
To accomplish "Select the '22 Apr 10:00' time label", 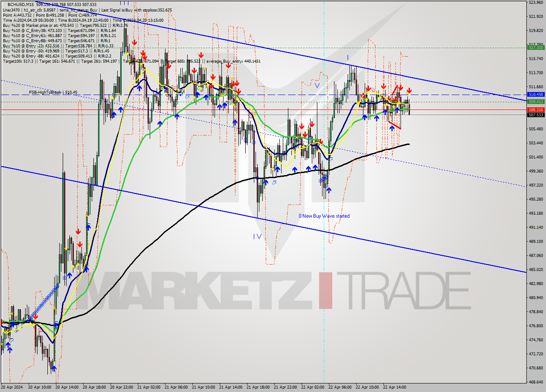I will click(368, 388).
